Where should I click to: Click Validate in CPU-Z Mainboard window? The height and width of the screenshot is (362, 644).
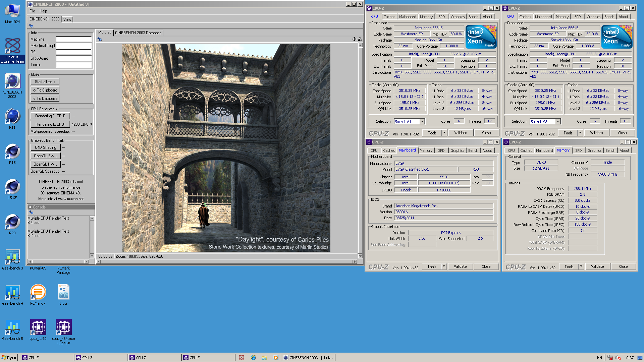click(460, 266)
